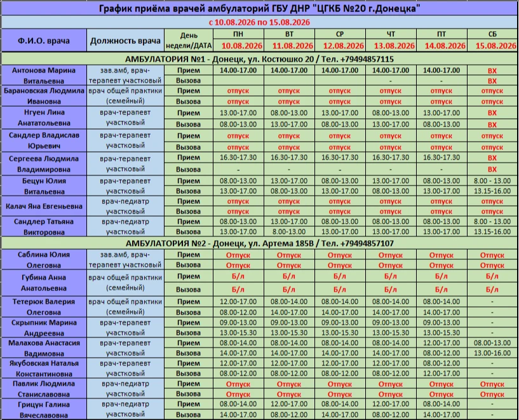Click Скрыпник Friday calls 13.00-15.30 cell

tap(441, 332)
